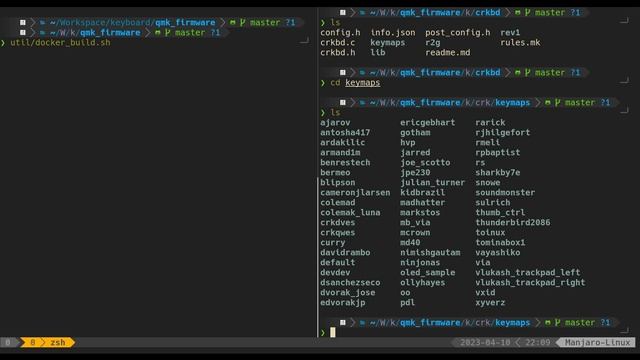Screen dimensions: 640x360
Task: Click the Manjaro logo before ~/Workspace/keyboard/qmk_firmware path
Action: (x=23, y=22)
